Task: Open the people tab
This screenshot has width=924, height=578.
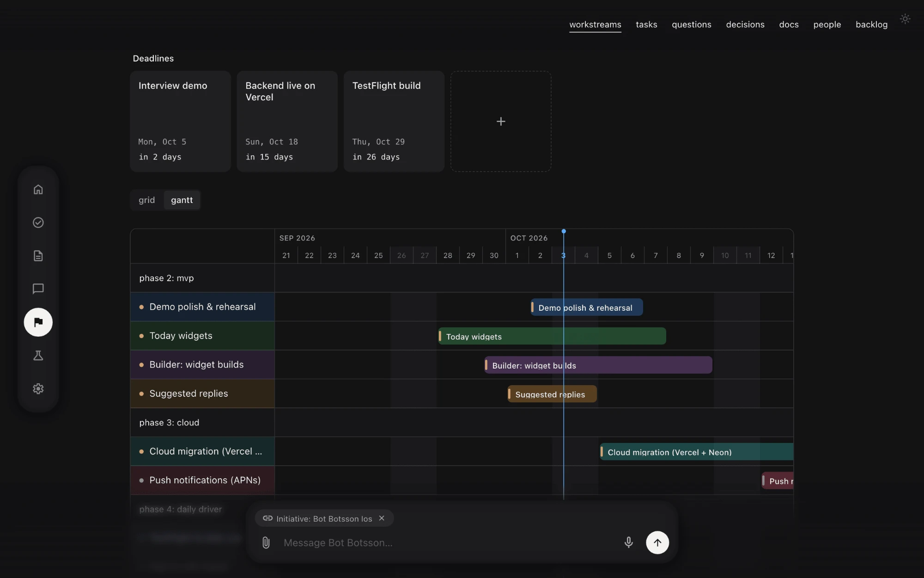Action: tap(827, 25)
